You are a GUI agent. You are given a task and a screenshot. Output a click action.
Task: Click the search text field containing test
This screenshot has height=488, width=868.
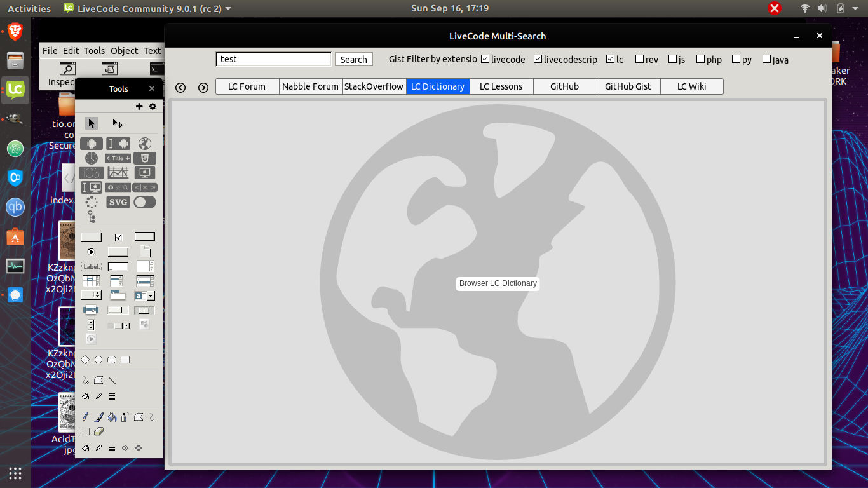[273, 59]
